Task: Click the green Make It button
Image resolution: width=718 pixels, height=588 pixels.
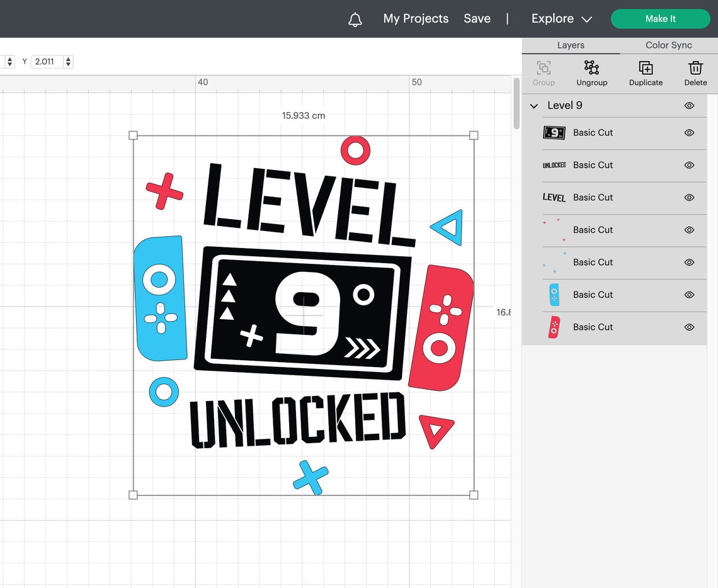Action: [660, 19]
